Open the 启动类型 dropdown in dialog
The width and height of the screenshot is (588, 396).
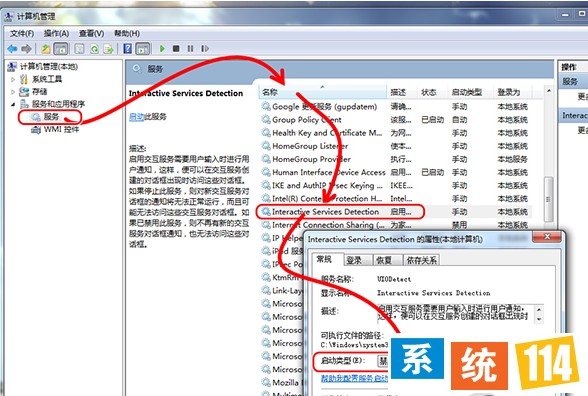point(383,361)
